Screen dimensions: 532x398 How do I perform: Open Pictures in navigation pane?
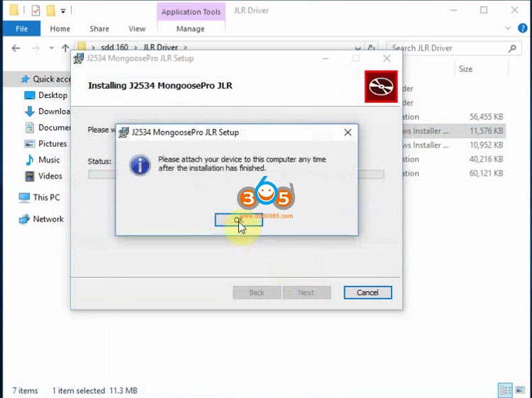pos(46,144)
